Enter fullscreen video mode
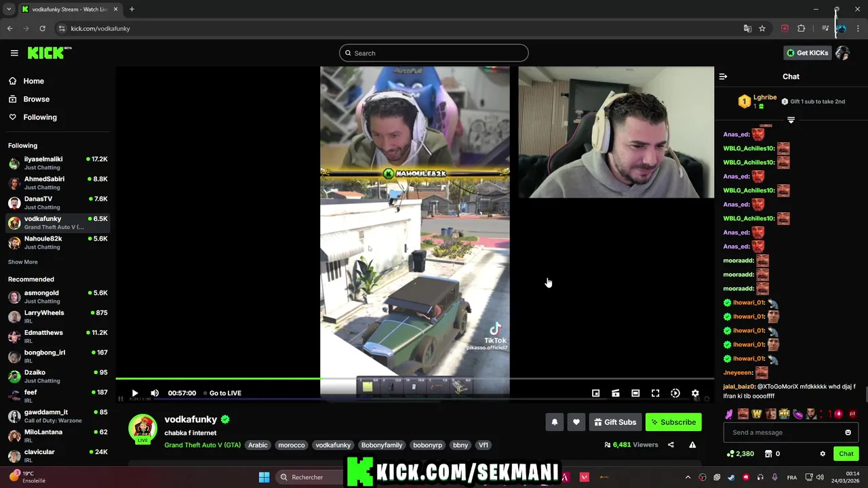 [655, 393]
